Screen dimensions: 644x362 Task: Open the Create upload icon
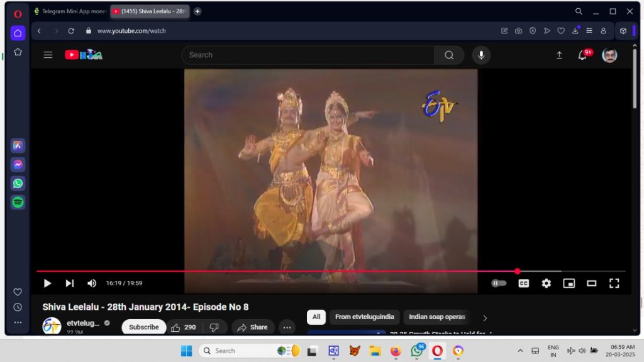click(x=559, y=55)
